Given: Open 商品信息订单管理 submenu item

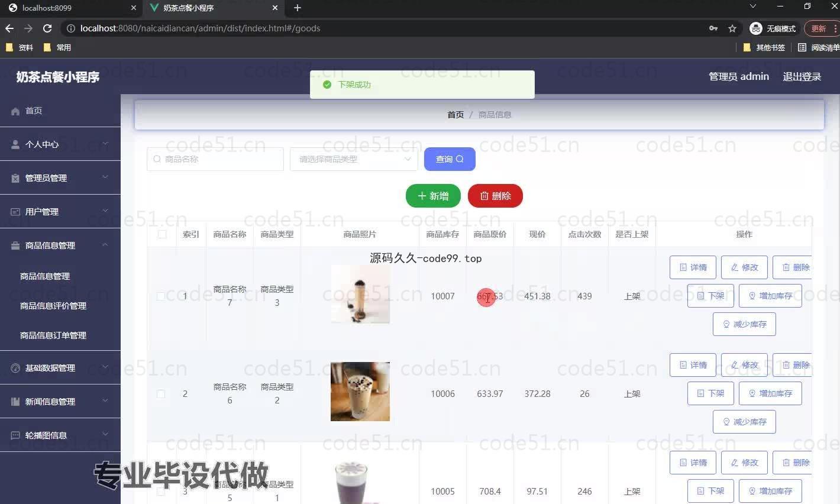Looking at the screenshot, I should coord(53,335).
